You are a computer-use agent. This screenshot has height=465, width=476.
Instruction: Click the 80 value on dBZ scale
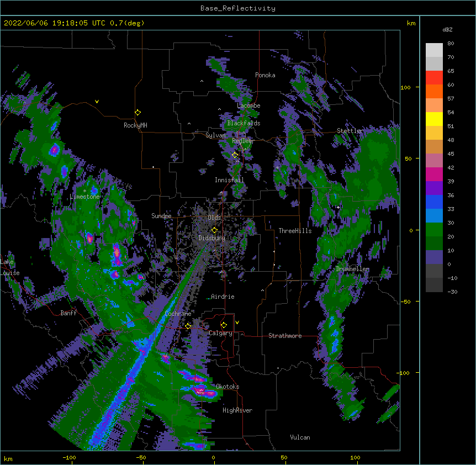[451, 44]
